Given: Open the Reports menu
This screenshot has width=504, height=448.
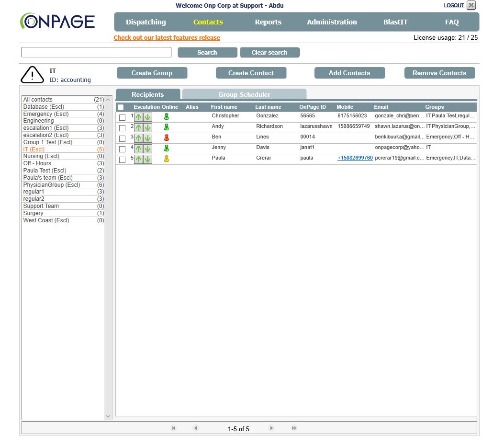Looking at the screenshot, I should pos(268,22).
